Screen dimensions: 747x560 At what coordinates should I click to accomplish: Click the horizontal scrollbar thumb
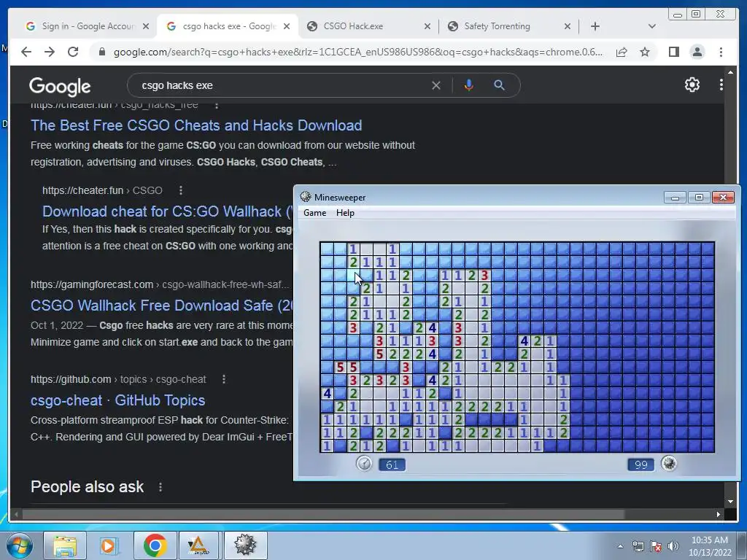(323, 514)
